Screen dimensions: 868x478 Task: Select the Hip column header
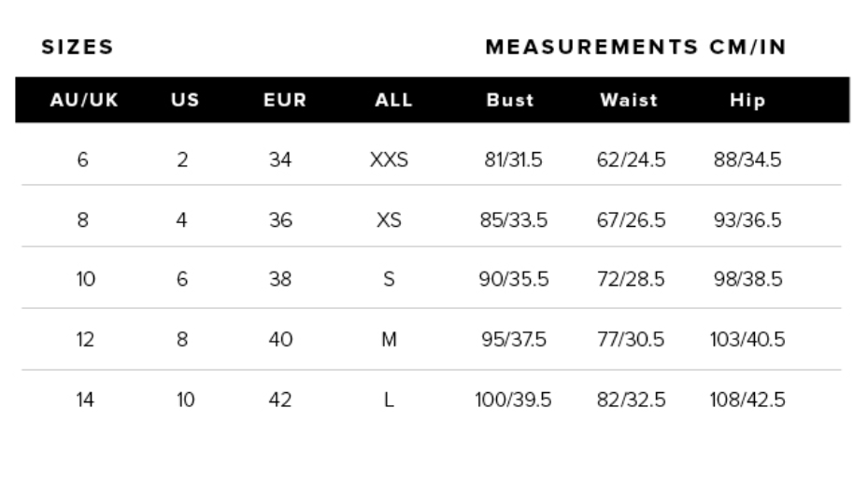748,101
